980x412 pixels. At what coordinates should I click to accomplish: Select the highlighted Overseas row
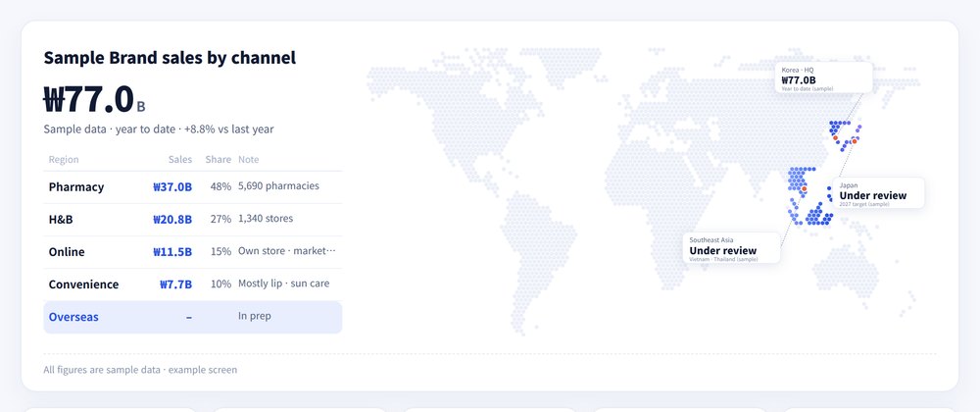click(192, 317)
